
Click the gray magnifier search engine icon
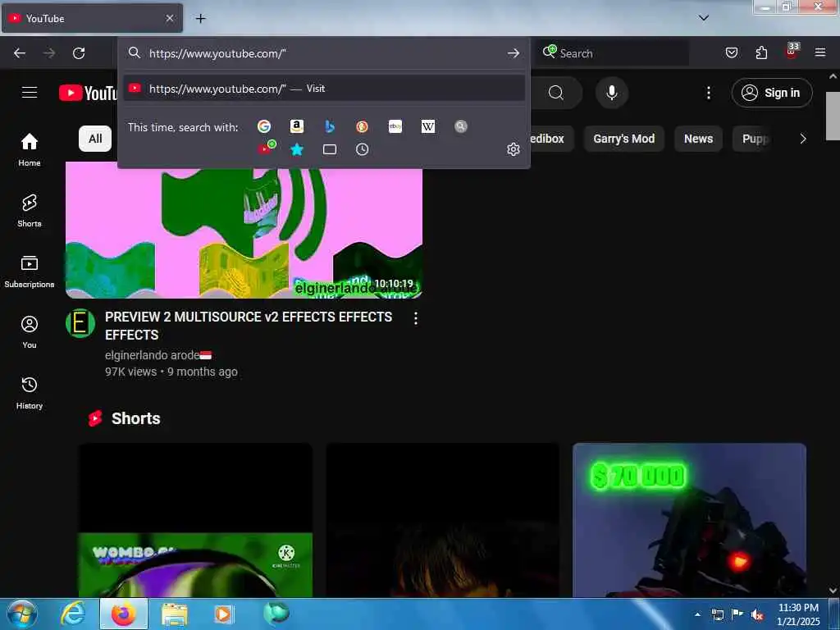461,126
